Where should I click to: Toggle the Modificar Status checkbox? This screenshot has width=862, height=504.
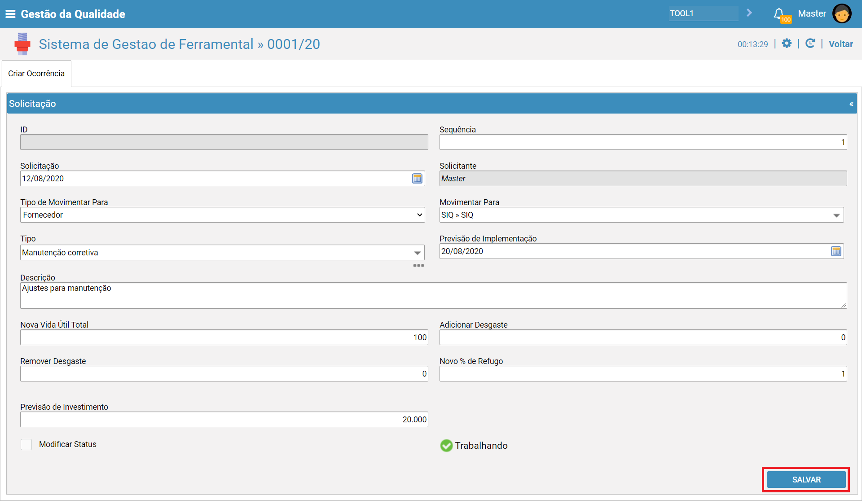(26, 444)
